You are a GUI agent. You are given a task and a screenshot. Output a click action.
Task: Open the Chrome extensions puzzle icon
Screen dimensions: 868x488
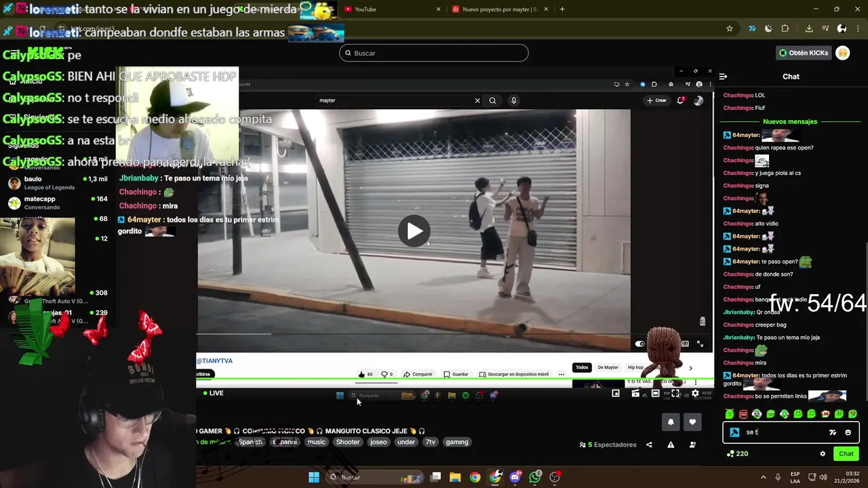click(x=785, y=28)
